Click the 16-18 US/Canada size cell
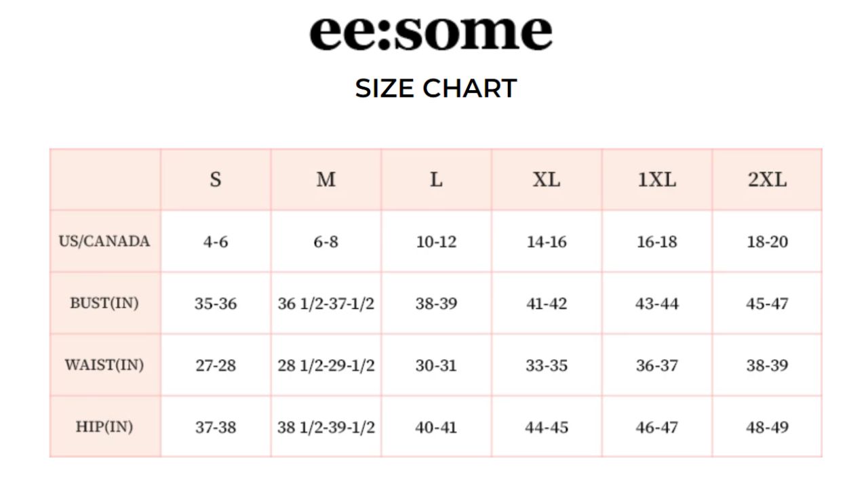The height and width of the screenshot is (488, 868). point(656,242)
